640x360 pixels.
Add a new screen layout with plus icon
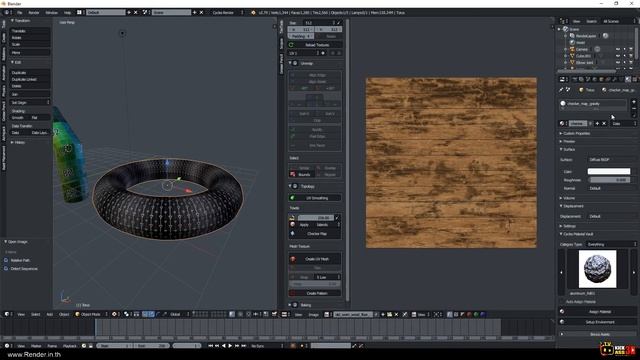tap(129, 13)
